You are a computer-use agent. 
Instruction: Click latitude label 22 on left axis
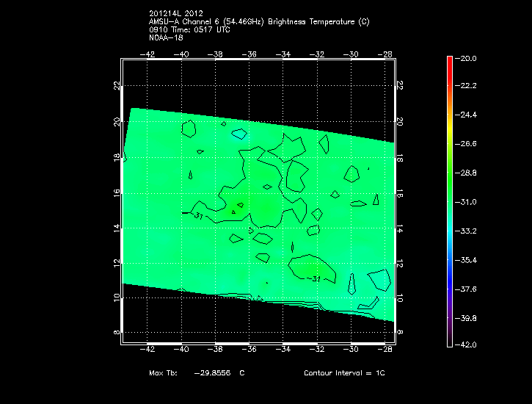[x=117, y=85]
